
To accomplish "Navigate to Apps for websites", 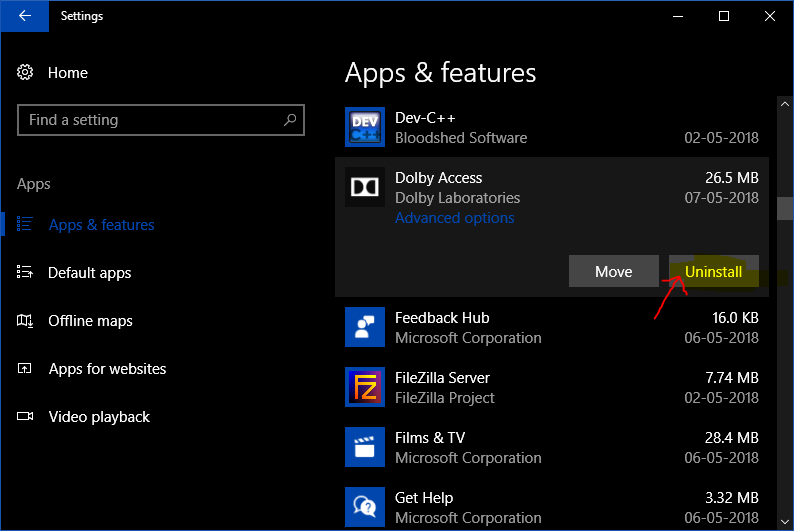I will tap(107, 369).
